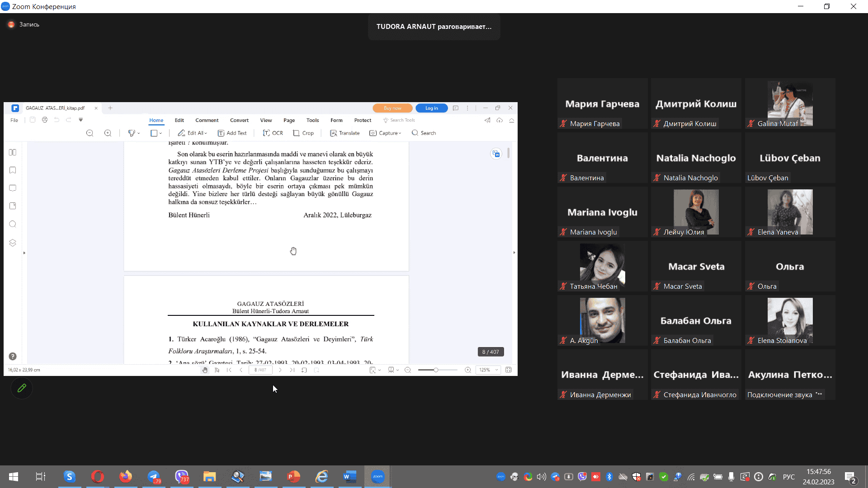This screenshot has width=868, height=488.
Task: Switch to the Comment tab
Action: (x=207, y=120)
